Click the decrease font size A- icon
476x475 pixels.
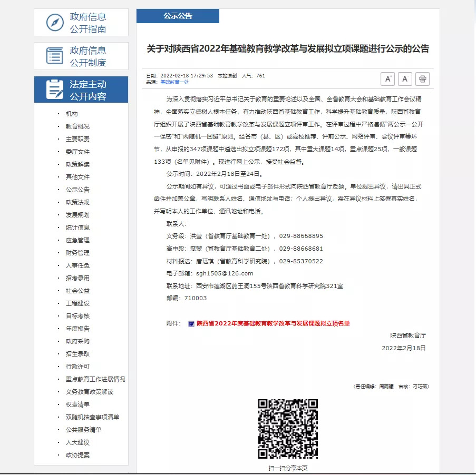point(405,79)
